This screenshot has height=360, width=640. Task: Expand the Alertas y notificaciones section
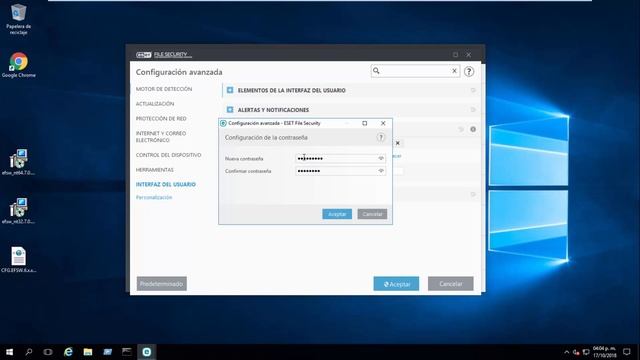pos(230,110)
